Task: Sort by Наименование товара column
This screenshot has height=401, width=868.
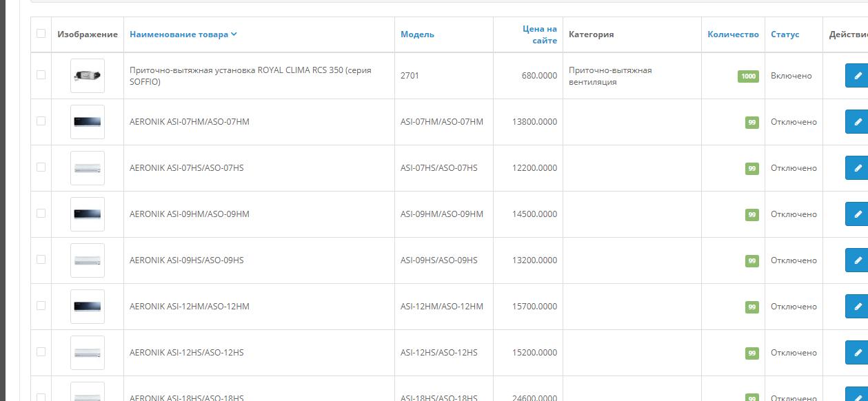Action: click(x=183, y=34)
